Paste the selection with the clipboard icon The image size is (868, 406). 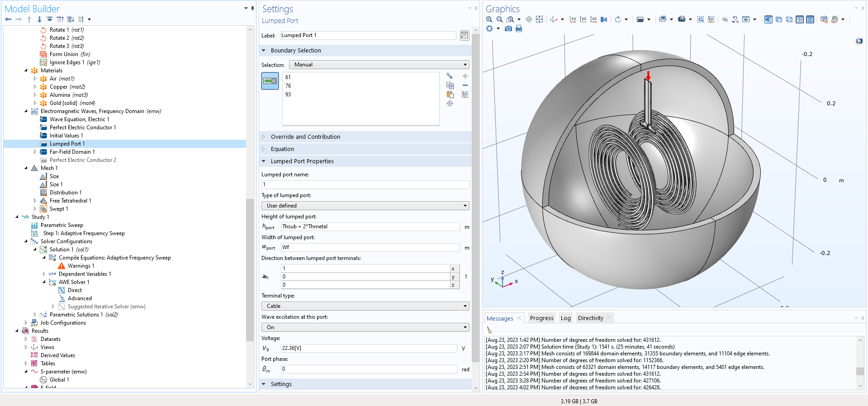pyautogui.click(x=450, y=94)
